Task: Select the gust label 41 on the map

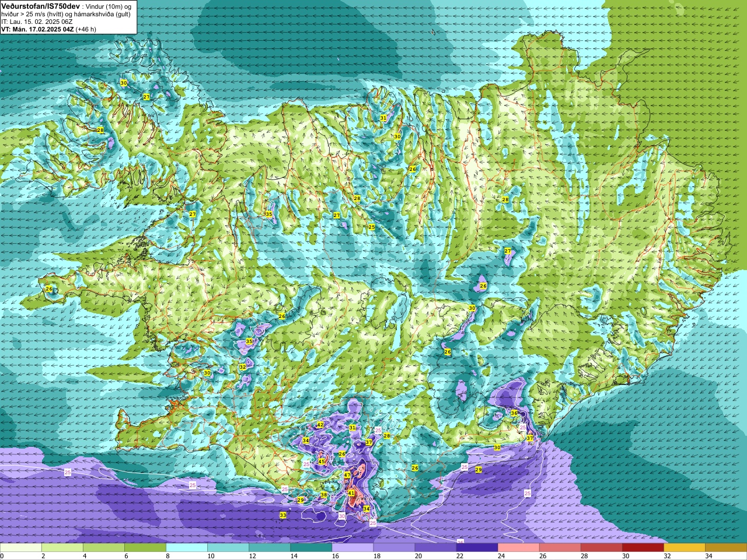Action: (351, 493)
